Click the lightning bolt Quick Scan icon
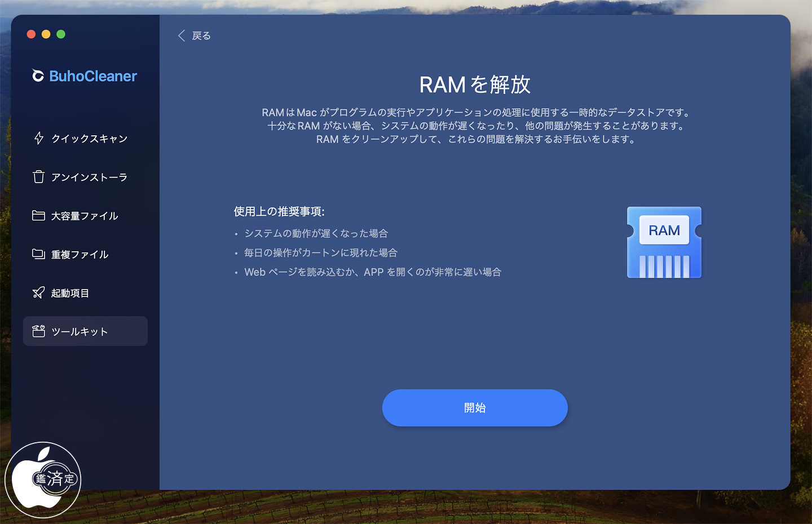This screenshot has height=524, width=812. pos(38,138)
